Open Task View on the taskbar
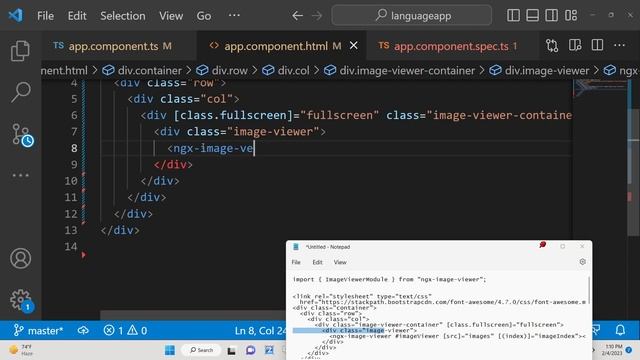Screen dimensions: 640x360 coord(231,350)
